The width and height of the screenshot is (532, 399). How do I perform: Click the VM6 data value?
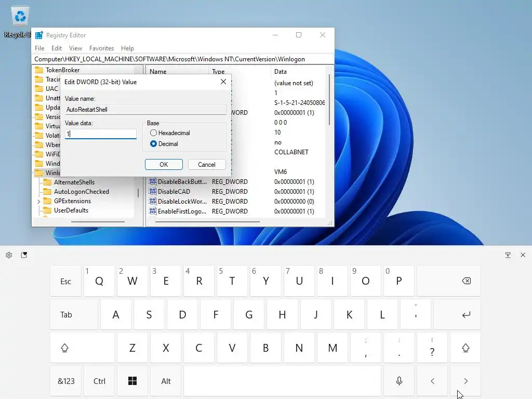[281, 171]
